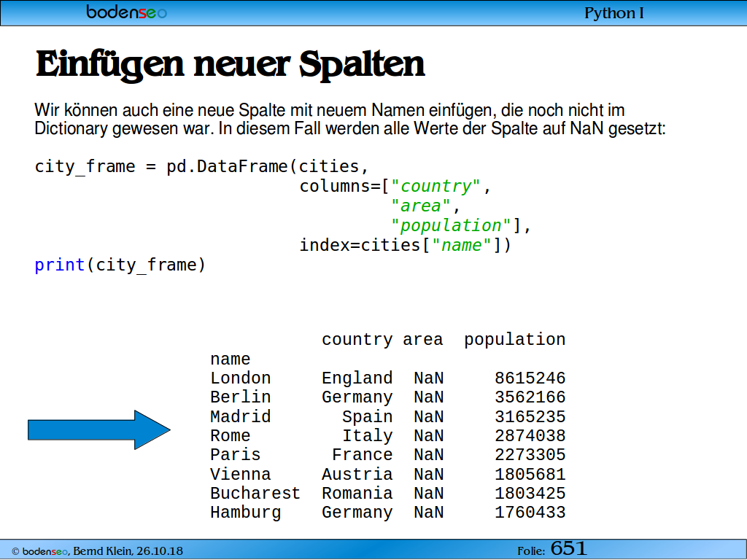Select the green "country" string in the code
The height and width of the screenshot is (560, 747).
[x=436, y=186]
